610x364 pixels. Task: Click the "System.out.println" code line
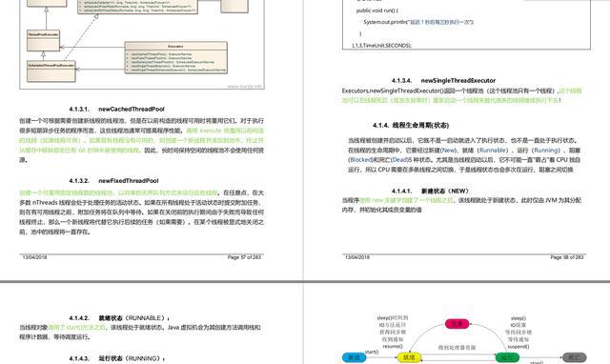coord(418,22)
